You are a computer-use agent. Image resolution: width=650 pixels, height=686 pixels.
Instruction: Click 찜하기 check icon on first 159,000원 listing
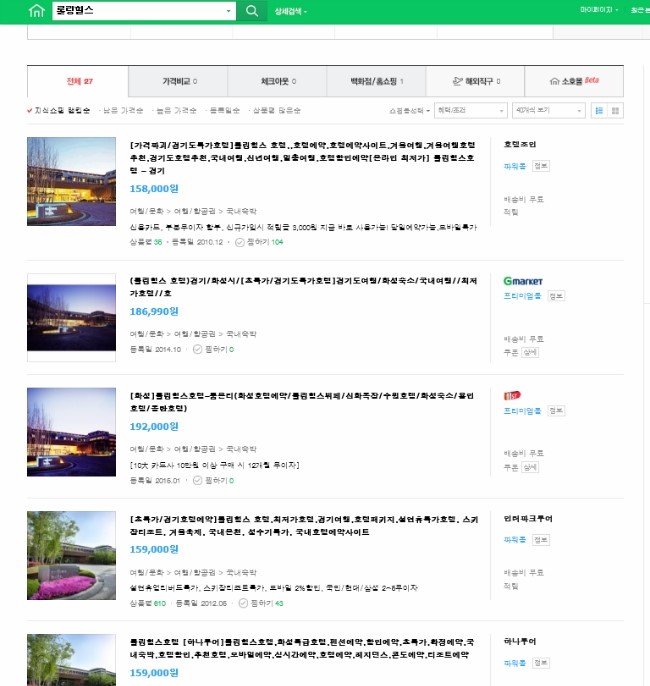[x=243, y=603]
